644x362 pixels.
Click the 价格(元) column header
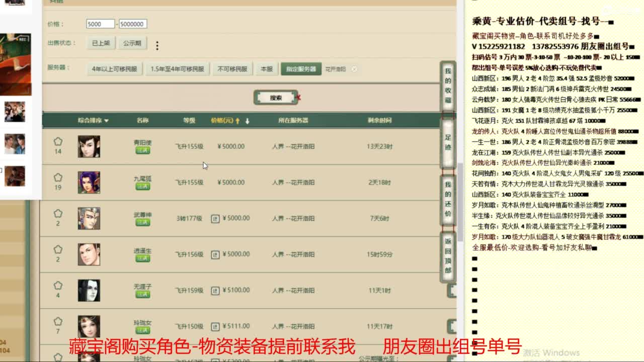[222, 121]
